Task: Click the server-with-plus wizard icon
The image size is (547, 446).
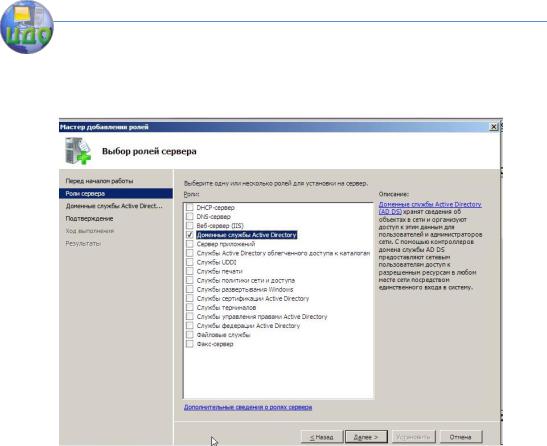Action: (78, 151)
